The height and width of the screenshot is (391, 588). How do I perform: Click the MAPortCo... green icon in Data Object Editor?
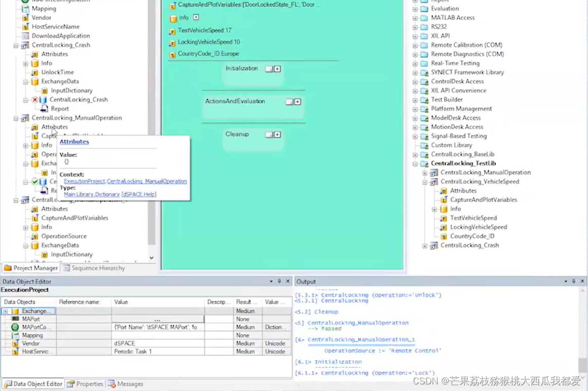[15, 327]
